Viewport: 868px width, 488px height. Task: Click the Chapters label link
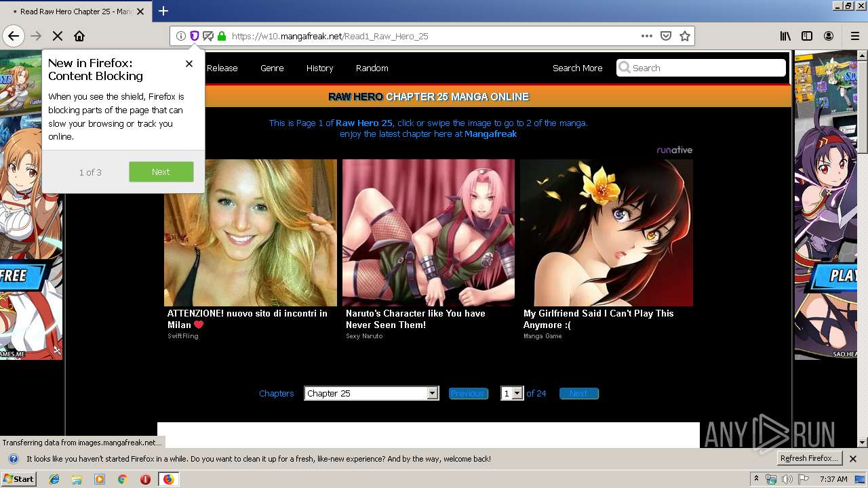pyautogui.click(x=276, y=393)
